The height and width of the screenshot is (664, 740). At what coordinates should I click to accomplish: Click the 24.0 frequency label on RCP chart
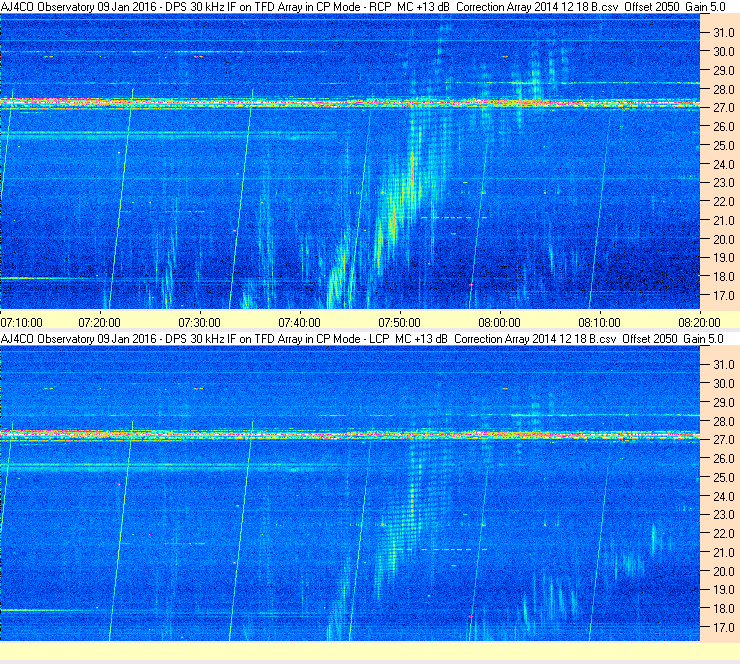tap(724, 165)
